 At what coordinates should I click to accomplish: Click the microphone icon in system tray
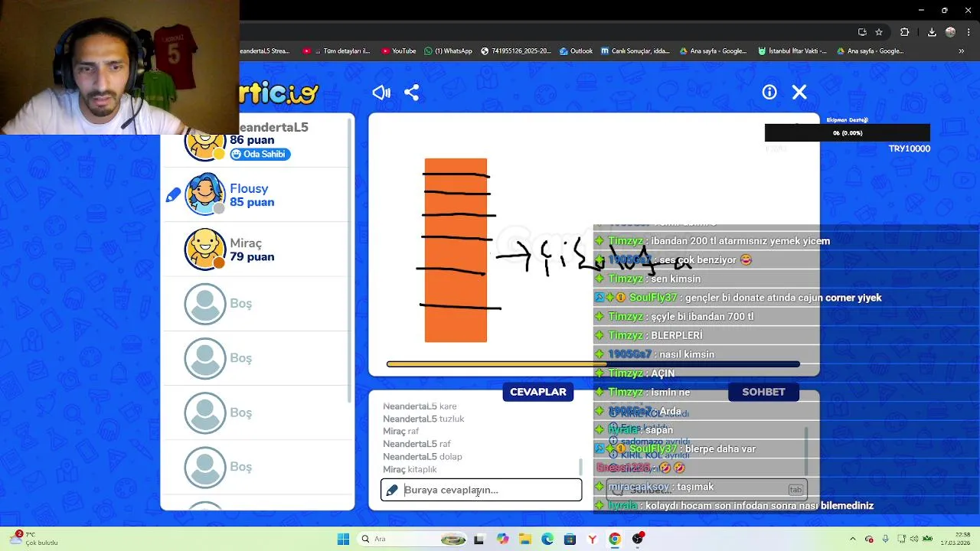(x=885, y=539)
